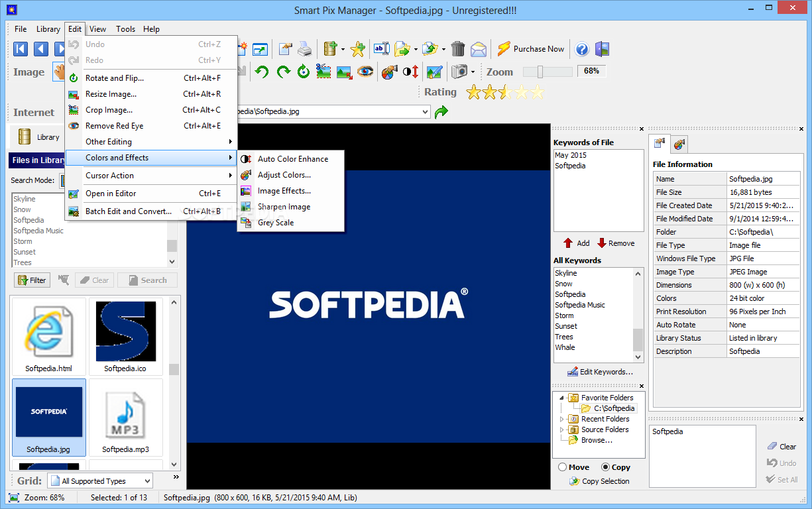Adjust the Zoom slider handle

pos(540,72)
